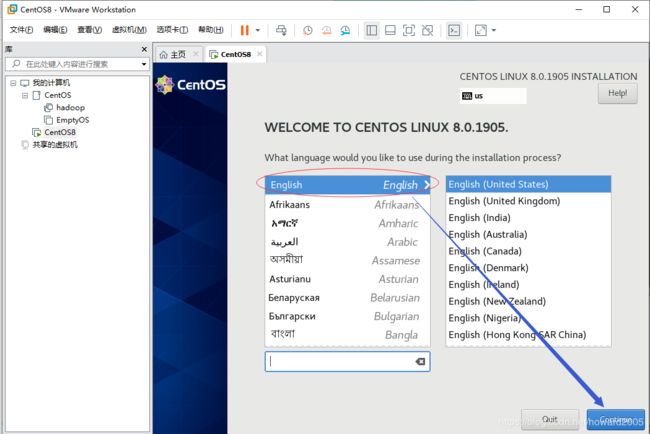The height and width of the screenshot is (434, 650).
Task: Select Bangla in the language list
Action: (x=347, y=335)
